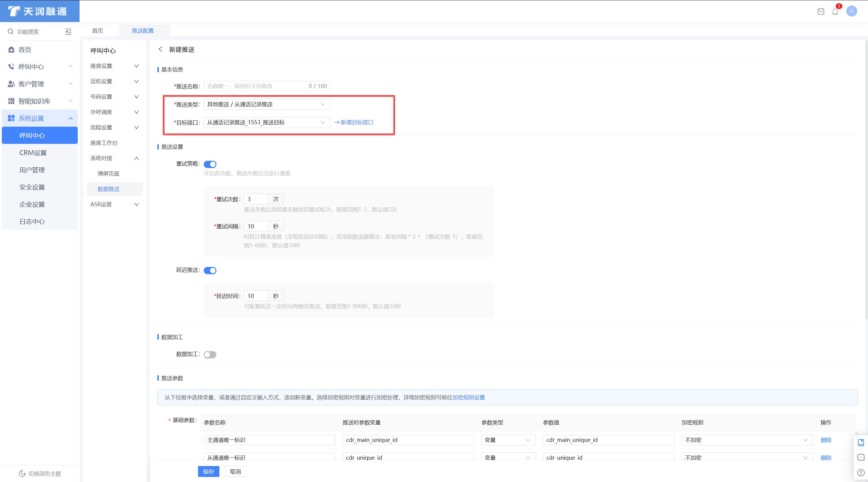
Task: Open the 推送类型 dropdown
Action: pos(267,104)
